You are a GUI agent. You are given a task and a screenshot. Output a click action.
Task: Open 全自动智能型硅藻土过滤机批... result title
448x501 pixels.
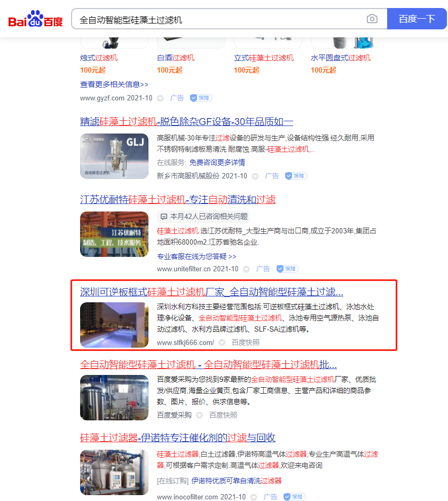pos(208,365)
